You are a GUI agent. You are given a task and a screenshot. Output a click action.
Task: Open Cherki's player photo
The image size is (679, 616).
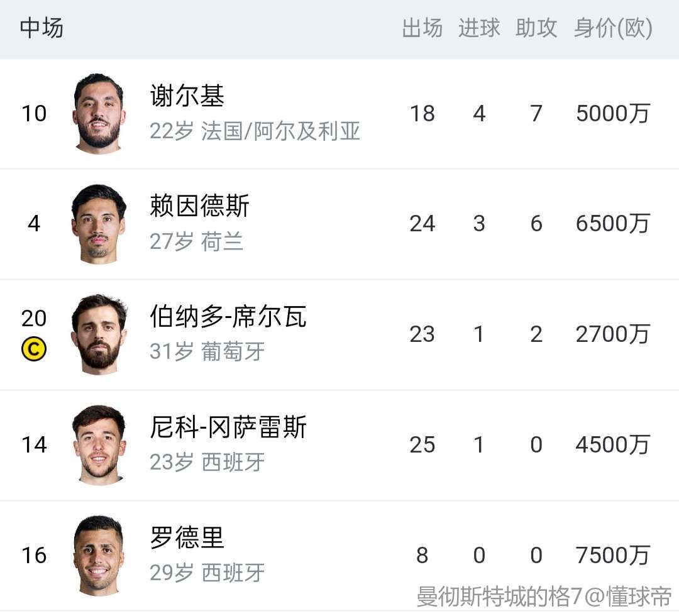99,114
